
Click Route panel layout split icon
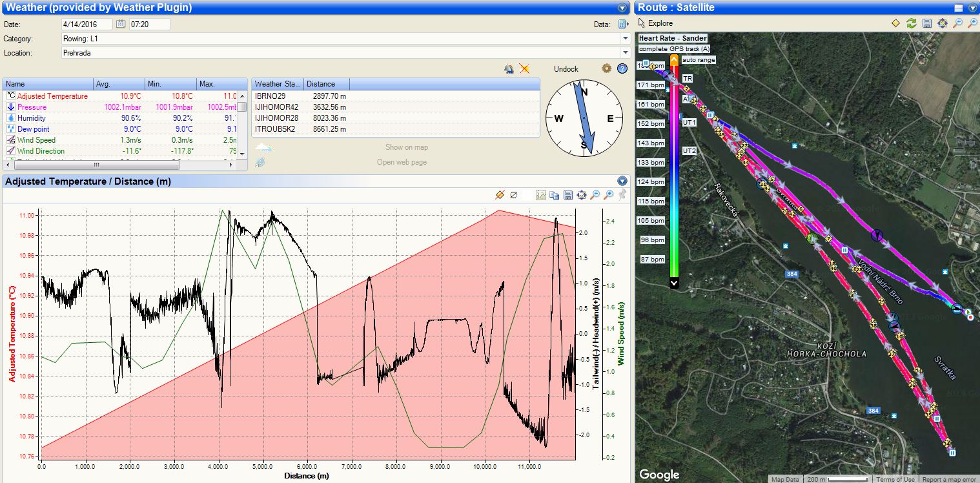[959, 8]
